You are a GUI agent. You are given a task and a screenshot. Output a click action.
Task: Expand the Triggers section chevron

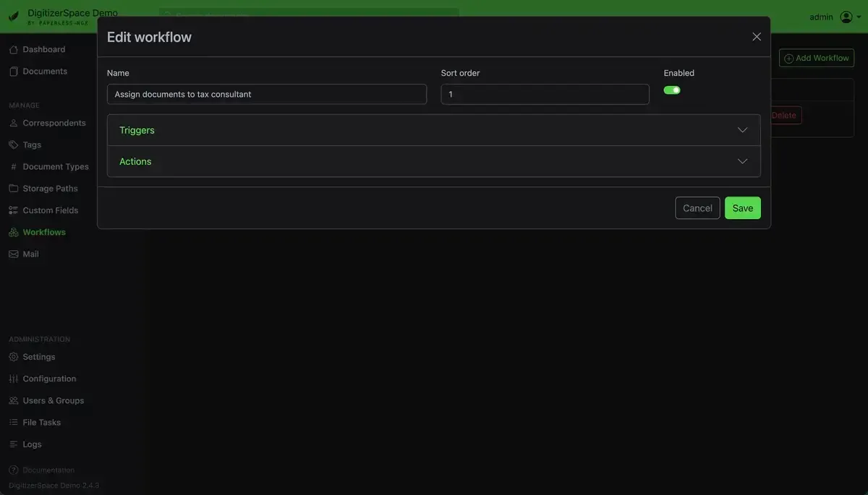(x=742, y=130)
